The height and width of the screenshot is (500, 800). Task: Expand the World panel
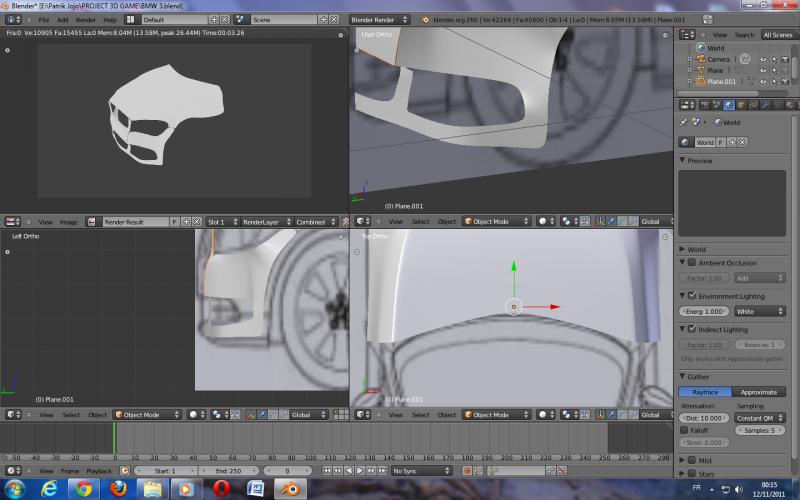pyautogui.click(x=682, y=249)
